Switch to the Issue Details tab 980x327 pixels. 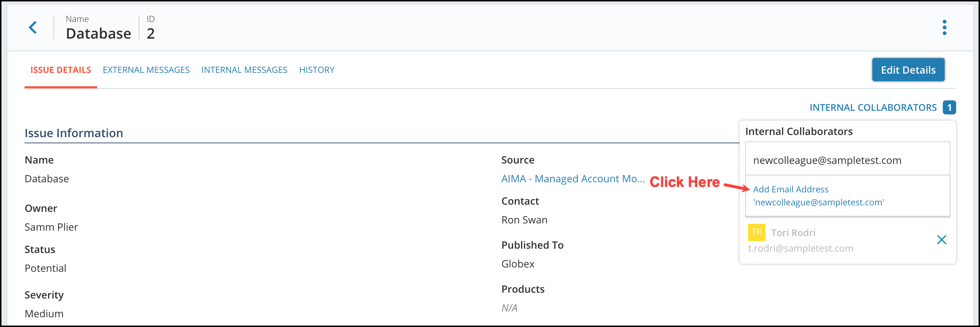point(61,70)
